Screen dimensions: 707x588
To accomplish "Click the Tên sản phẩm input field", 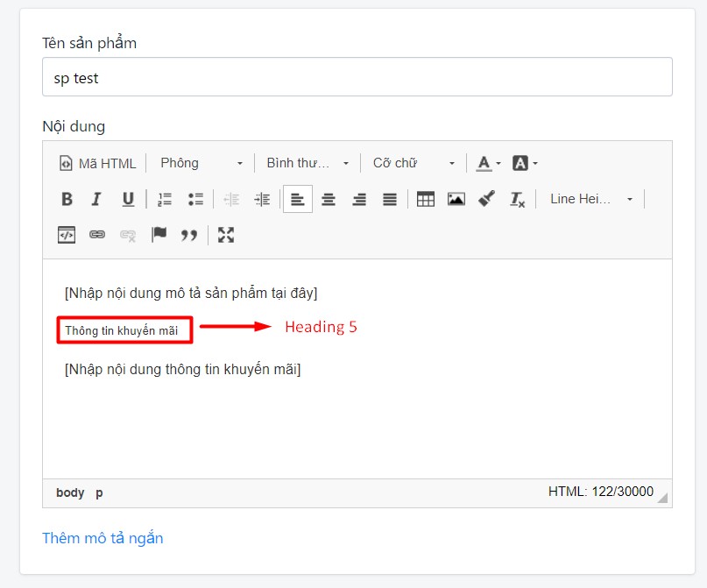I will coord(357,76).
